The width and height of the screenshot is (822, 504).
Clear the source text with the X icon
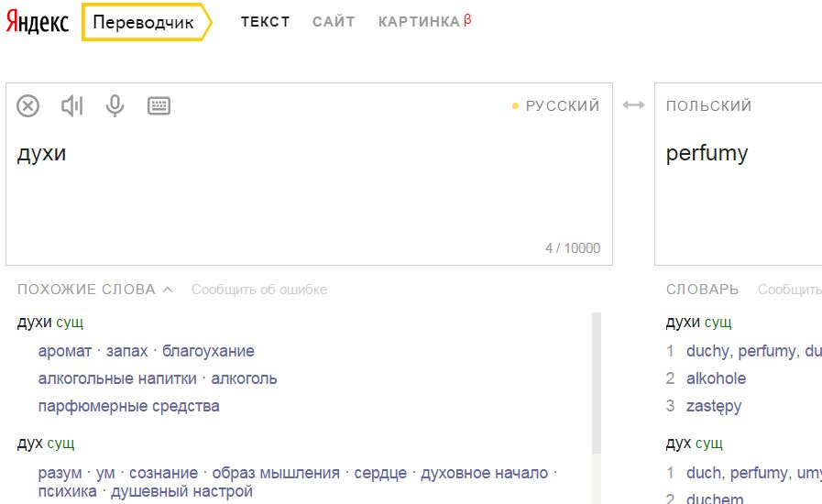click(27, 106)
